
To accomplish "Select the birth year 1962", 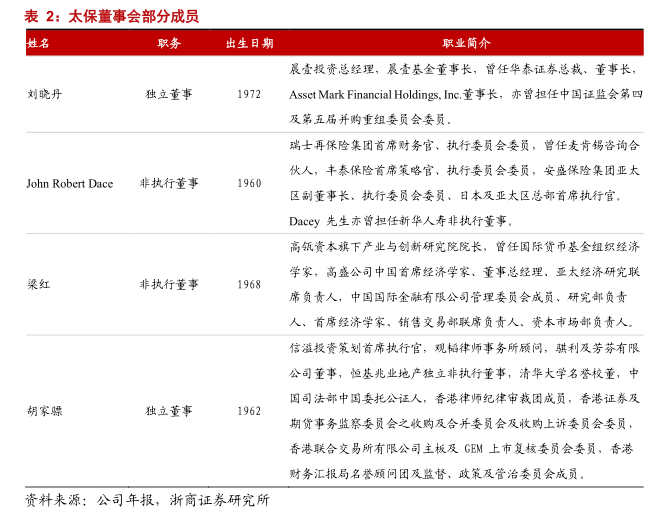I will click(x=249, y=410).
